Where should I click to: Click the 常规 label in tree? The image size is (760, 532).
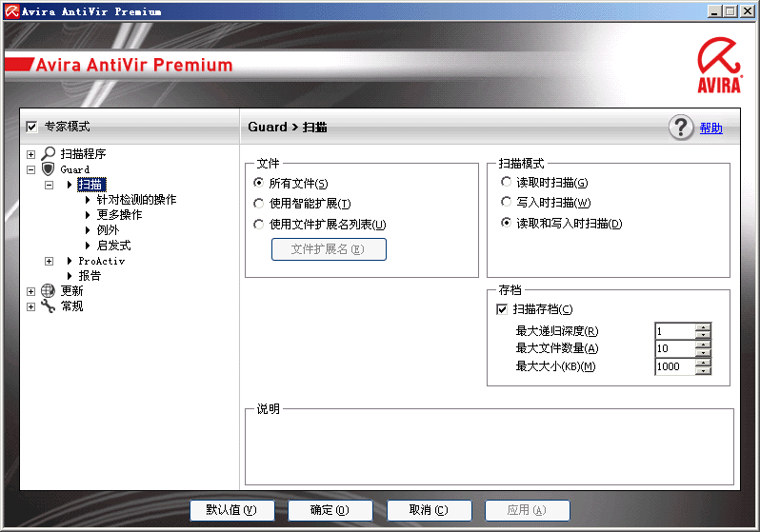[x=71, y=306]
